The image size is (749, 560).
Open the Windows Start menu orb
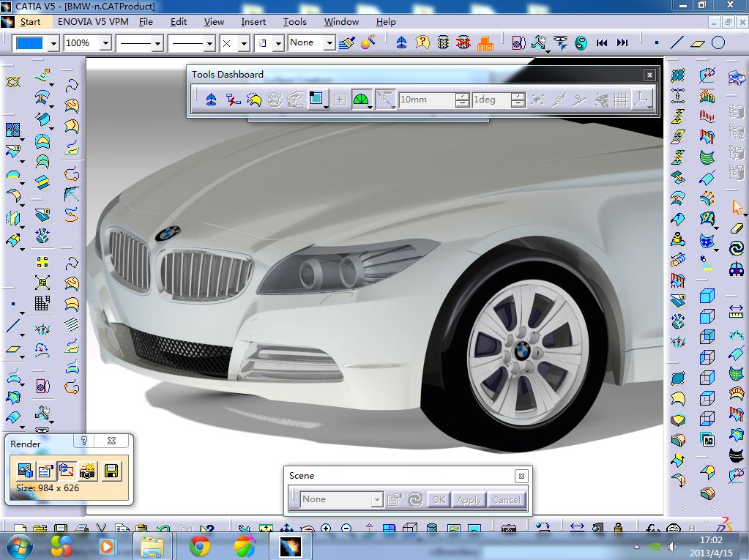[18, 545]
